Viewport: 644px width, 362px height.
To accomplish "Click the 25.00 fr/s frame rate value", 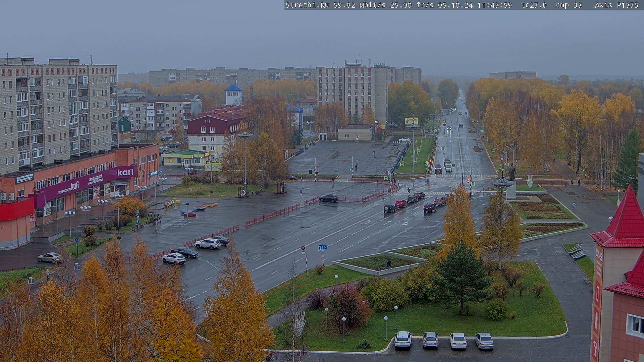I will click(x=412, y=5).
